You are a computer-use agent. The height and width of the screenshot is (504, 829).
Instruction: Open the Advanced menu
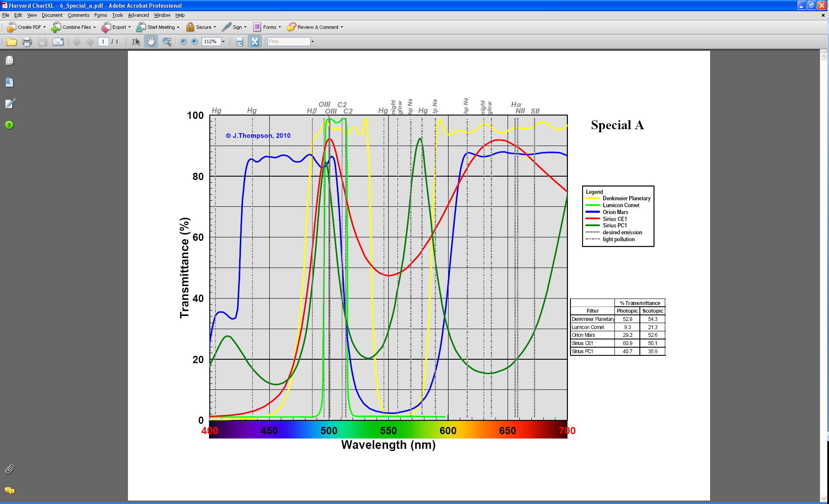138,15
